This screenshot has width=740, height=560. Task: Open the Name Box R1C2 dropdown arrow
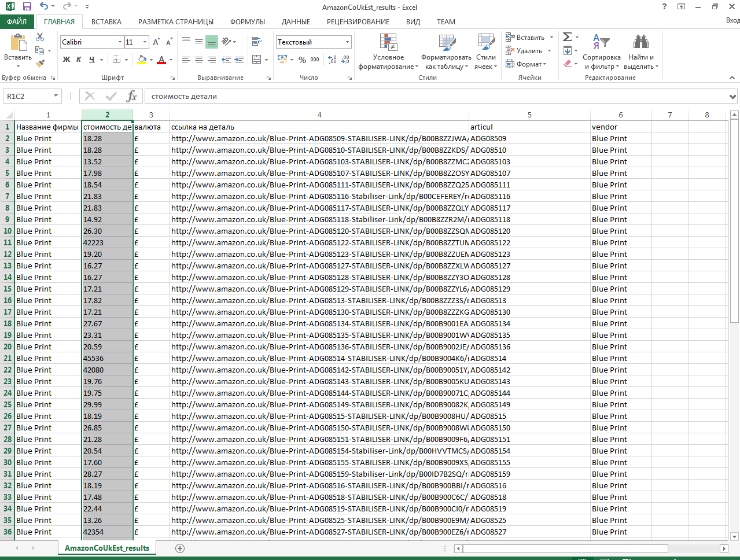56,96
